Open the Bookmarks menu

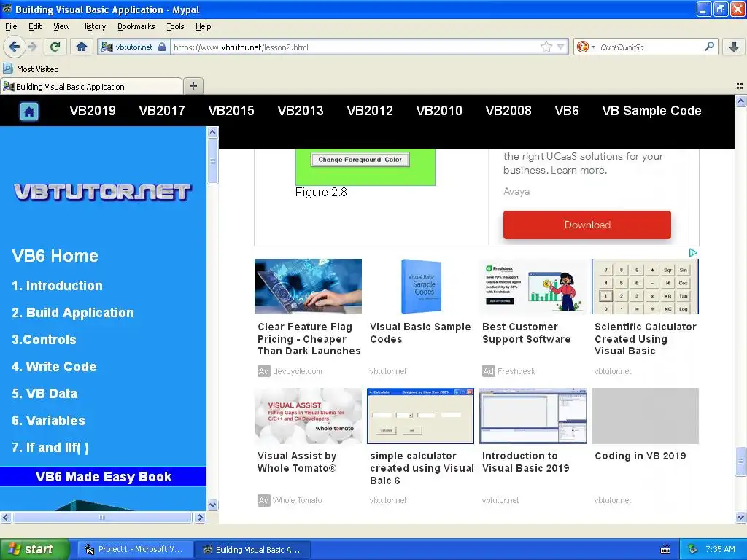[136, 26]
